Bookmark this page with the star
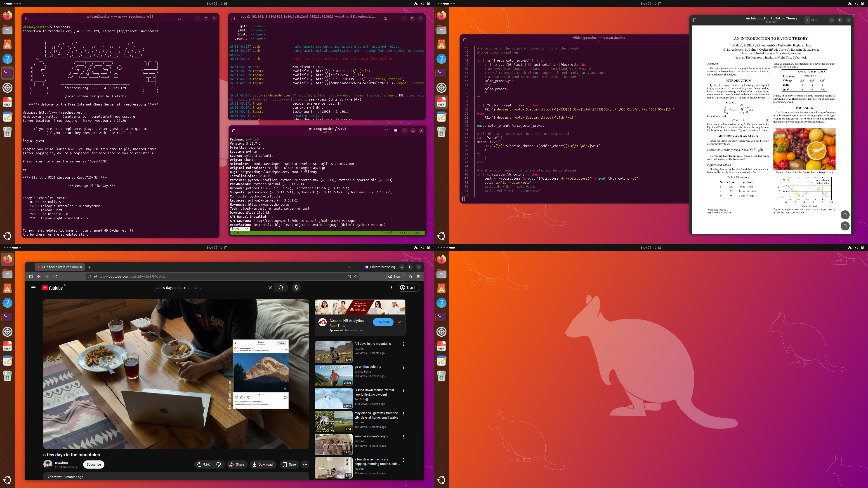868x488 pixels. 356,277
